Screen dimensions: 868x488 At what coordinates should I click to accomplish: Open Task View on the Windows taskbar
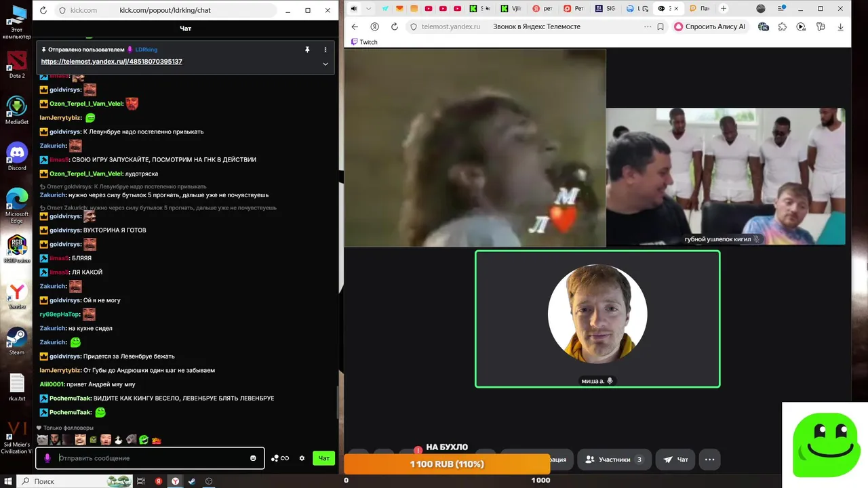click(x=141, y=481)
